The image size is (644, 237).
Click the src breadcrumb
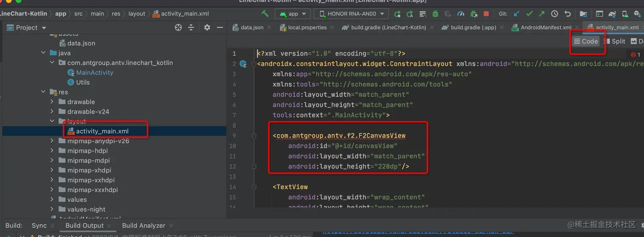point(78,14)
